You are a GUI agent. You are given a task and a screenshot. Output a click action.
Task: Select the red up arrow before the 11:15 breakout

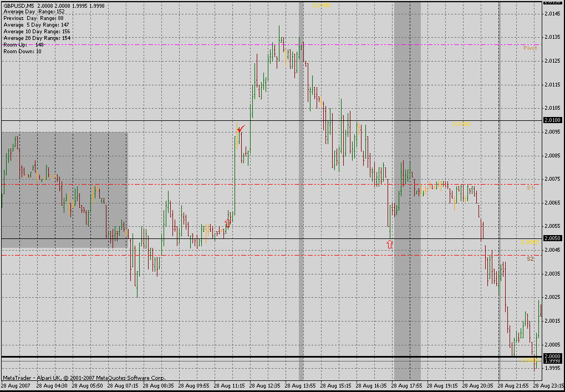[227, 222]
